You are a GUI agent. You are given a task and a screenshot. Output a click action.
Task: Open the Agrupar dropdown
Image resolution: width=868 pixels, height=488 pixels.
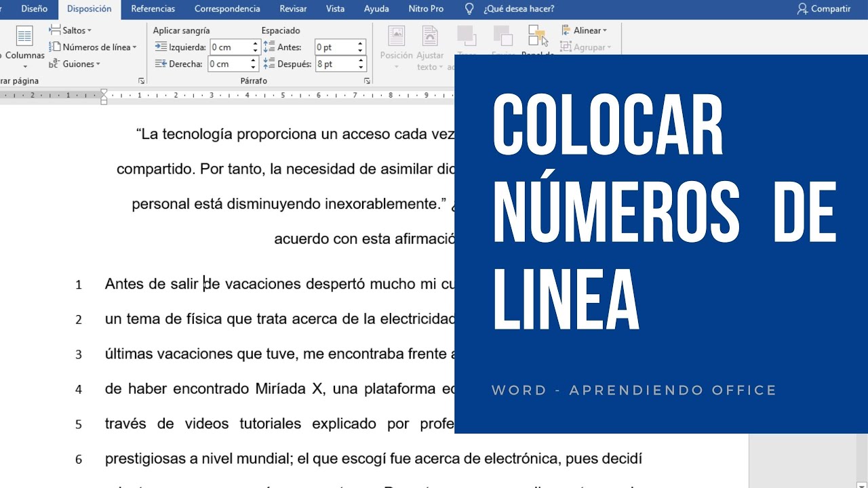(x=586, y=47)
